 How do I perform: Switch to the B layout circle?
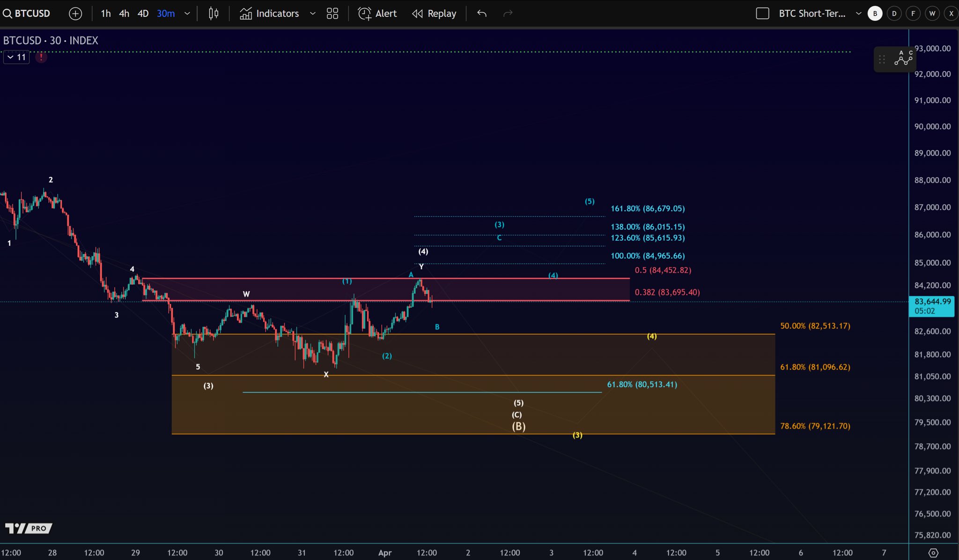coord(875,14)
